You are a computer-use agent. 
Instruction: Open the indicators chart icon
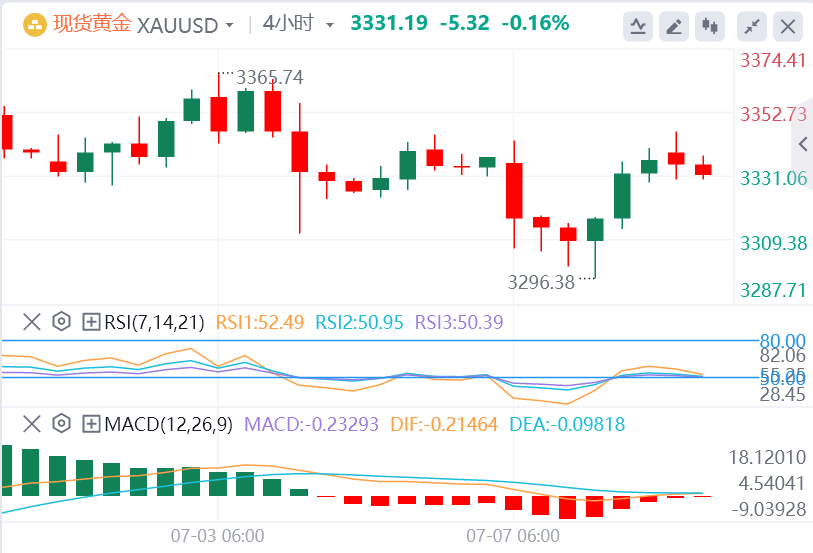click(x=638, y=25)
